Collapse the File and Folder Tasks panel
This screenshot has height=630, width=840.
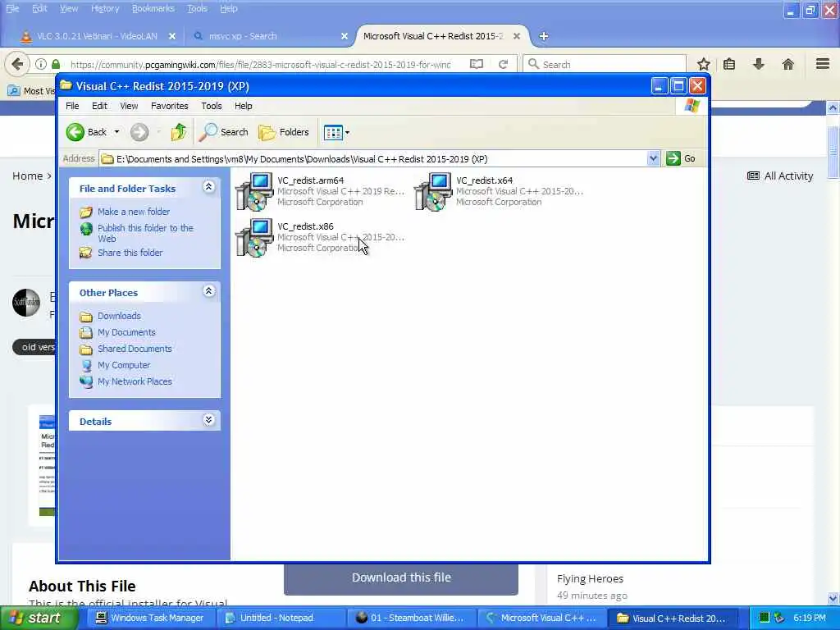click(208, 187)
